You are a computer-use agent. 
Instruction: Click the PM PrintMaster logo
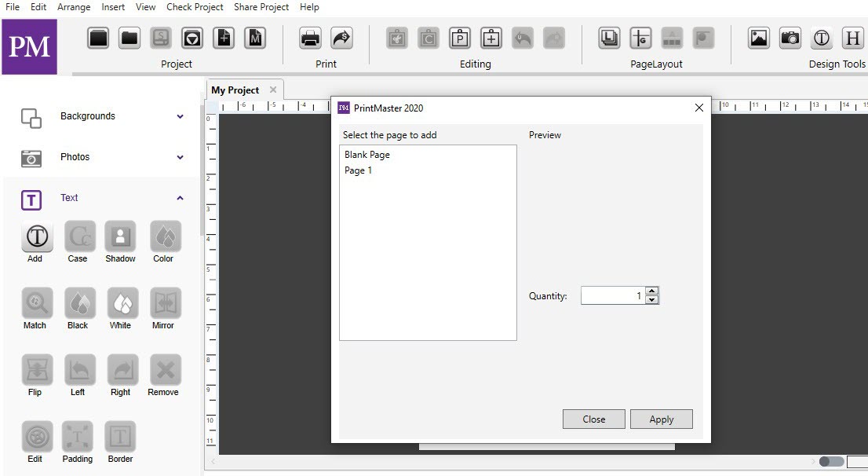(29, 46)
